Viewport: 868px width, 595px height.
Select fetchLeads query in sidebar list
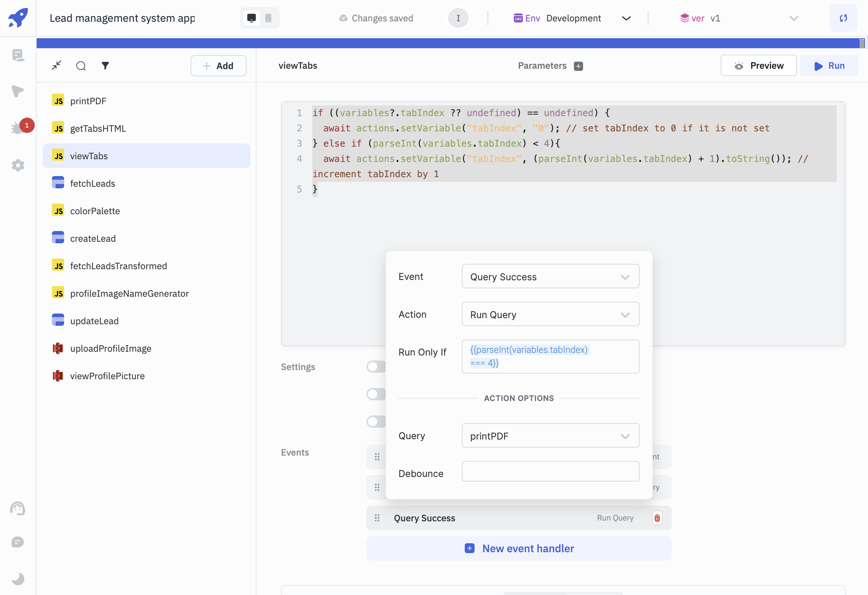tap(92, 183)
